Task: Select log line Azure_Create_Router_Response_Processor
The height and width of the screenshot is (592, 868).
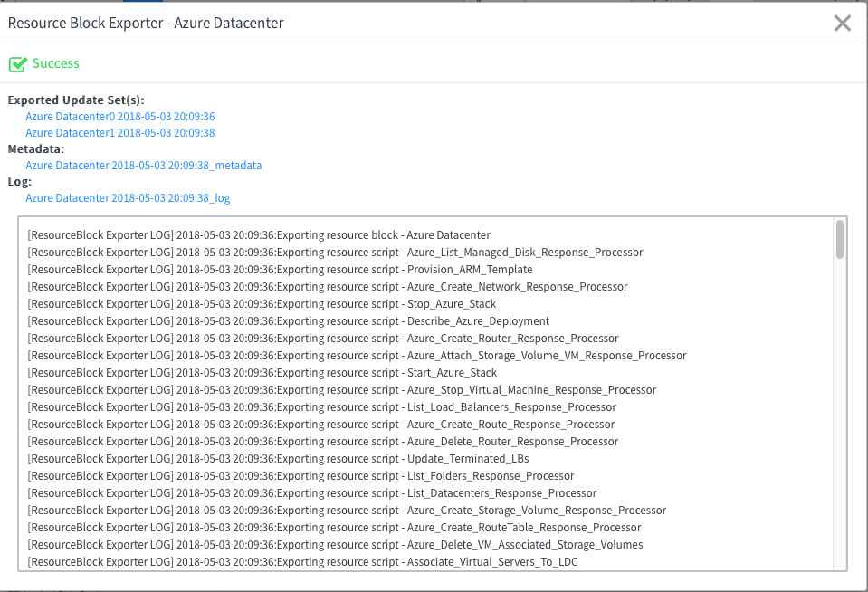Action: [x=323, y=339]
